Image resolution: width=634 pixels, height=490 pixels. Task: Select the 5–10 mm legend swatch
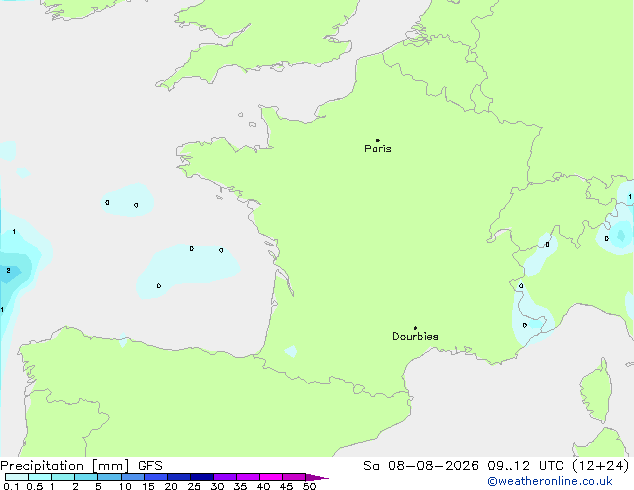(x=109, y=477)
